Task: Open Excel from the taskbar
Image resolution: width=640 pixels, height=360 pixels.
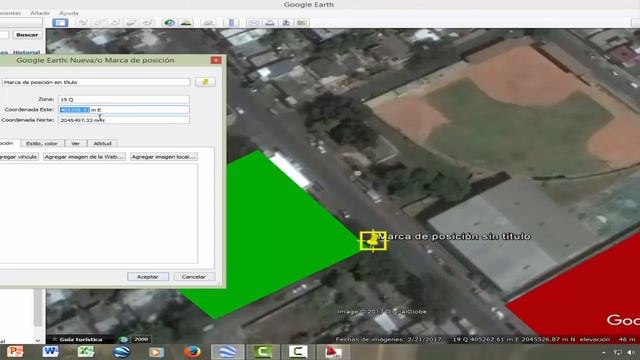Action: pyautogui.click(x=86, y=352)
